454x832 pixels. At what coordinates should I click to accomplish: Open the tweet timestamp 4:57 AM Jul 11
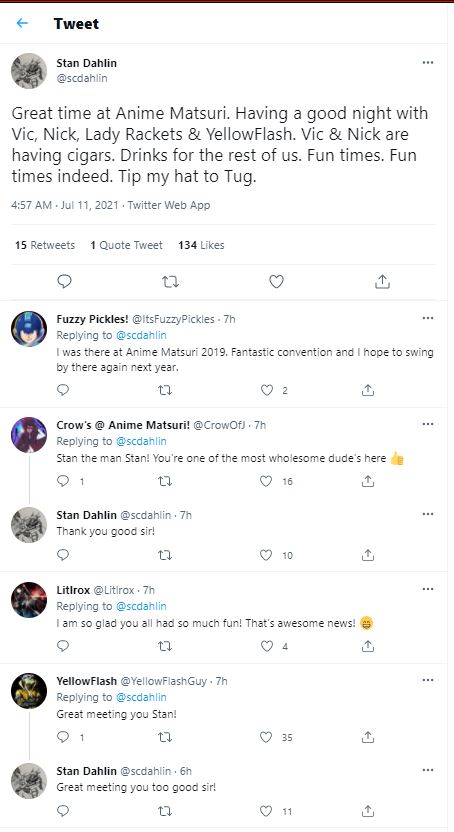point(65,205)
